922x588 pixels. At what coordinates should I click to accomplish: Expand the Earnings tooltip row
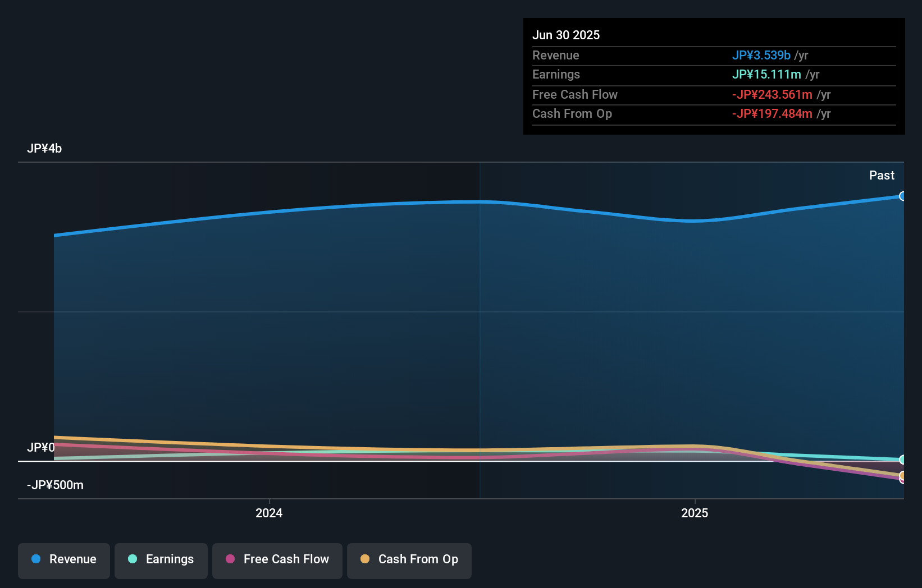713,74
